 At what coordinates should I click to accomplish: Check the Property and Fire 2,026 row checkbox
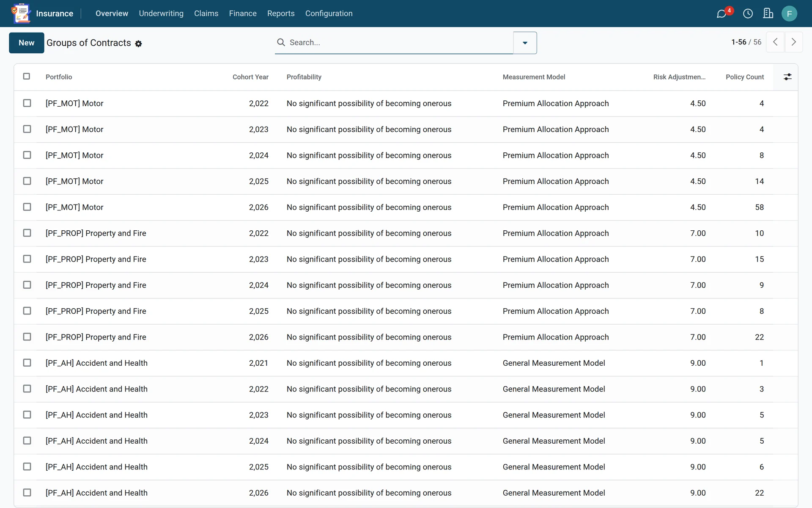click(27, 337)
